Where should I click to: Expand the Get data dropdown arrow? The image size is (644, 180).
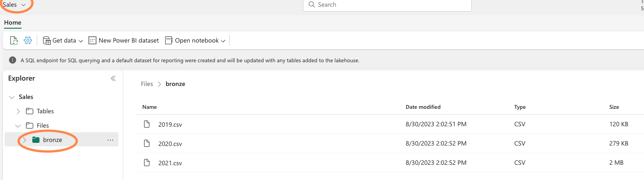[81, 41]
